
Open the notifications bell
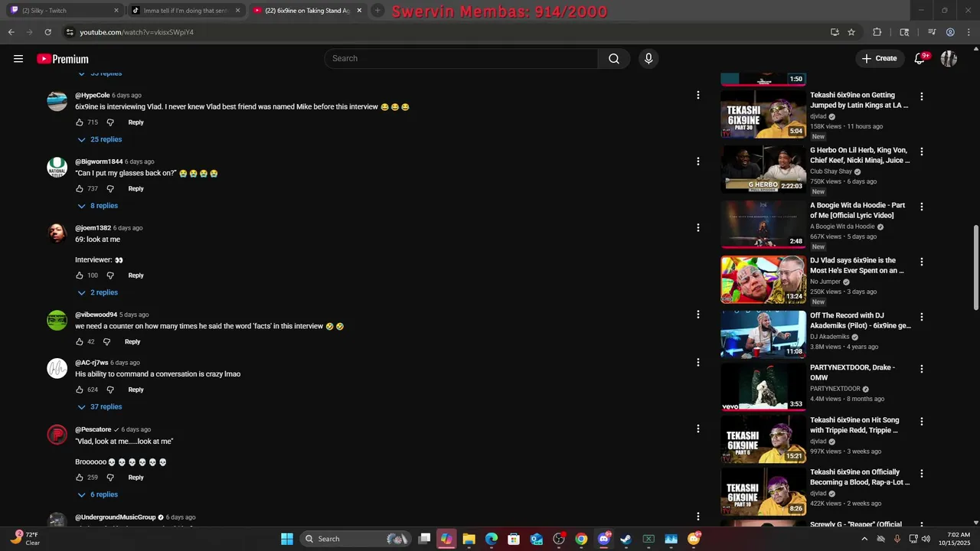[x=920, y=59]
